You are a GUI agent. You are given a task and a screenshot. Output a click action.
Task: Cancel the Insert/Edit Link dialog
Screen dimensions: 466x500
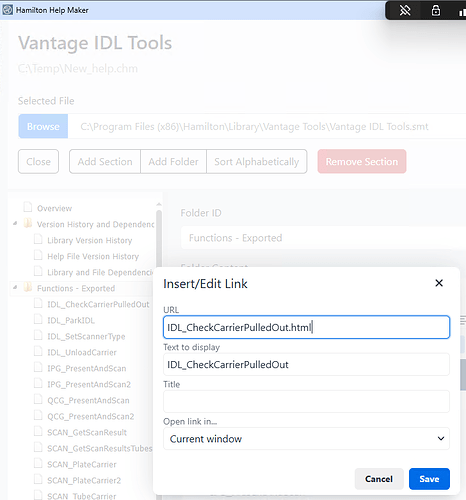pos(379,479)
